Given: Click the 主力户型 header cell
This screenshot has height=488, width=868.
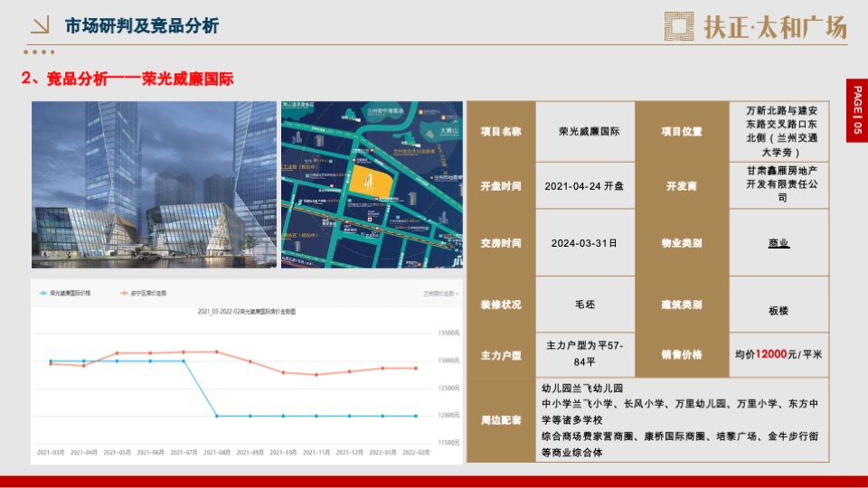Looking at the screenshot, I should point(501,354).
